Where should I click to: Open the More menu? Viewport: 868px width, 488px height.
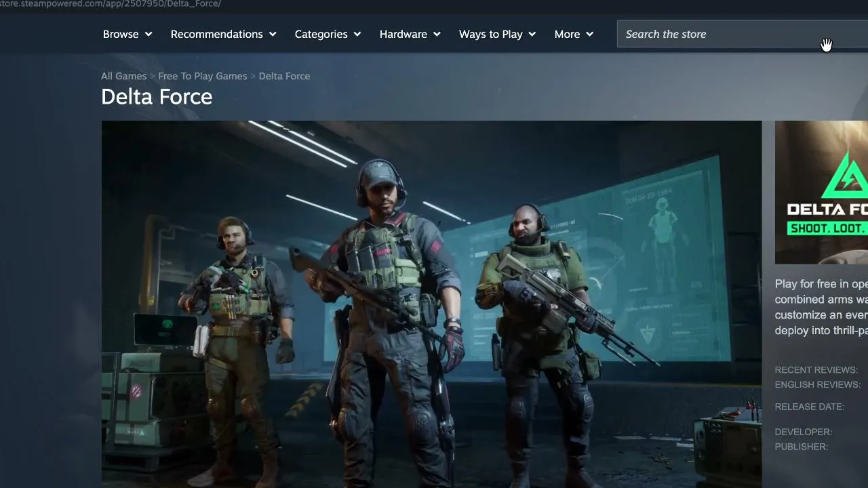pyautogui.click(x=574, y=34)
